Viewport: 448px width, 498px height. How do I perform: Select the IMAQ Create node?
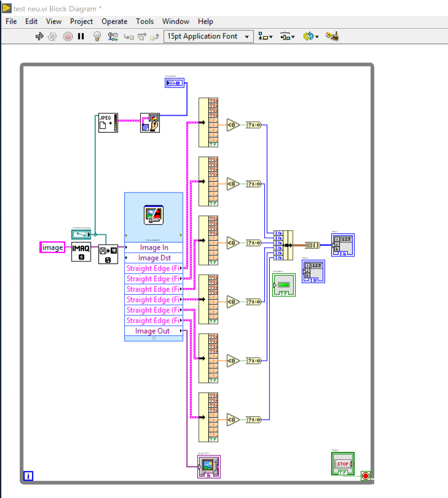[x=81, y=252]
